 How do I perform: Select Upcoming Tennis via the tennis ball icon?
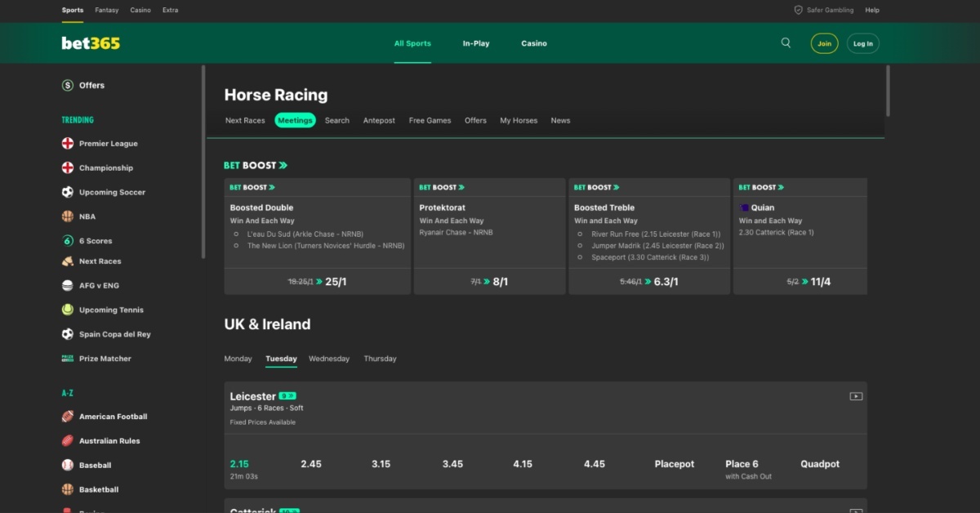pyautogui.click(x=67, y=310)
